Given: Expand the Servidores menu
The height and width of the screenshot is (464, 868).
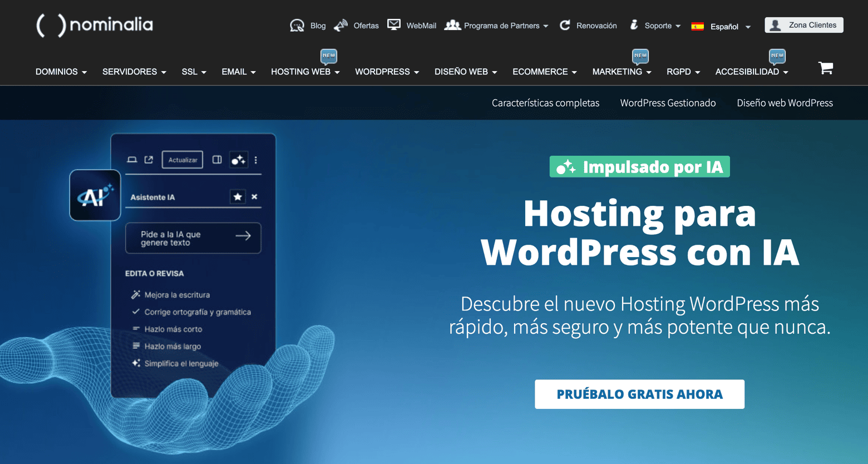Looking at the screenshot, I should (134, 72).
